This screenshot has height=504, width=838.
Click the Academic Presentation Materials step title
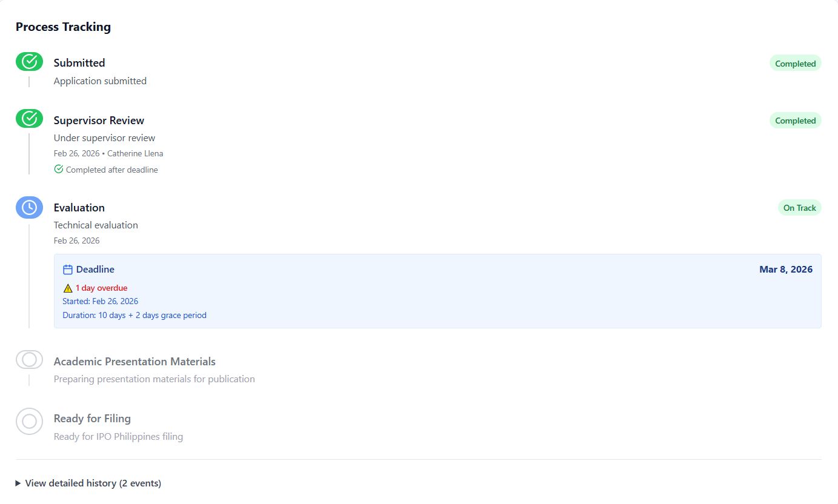point(135,362)
